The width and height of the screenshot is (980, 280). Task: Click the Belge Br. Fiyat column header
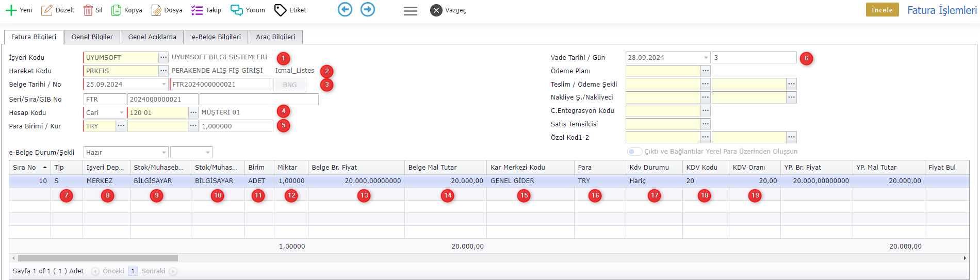coord(356,168)
